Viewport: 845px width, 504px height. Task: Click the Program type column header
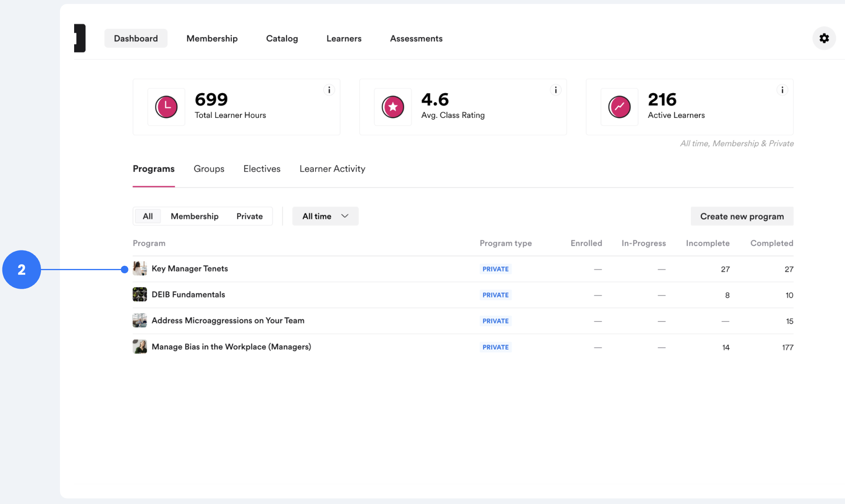point(506,243)
